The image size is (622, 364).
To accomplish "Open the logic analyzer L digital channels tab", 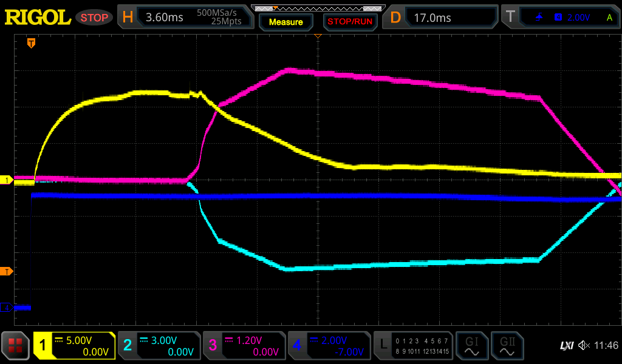I will point(413,346).
